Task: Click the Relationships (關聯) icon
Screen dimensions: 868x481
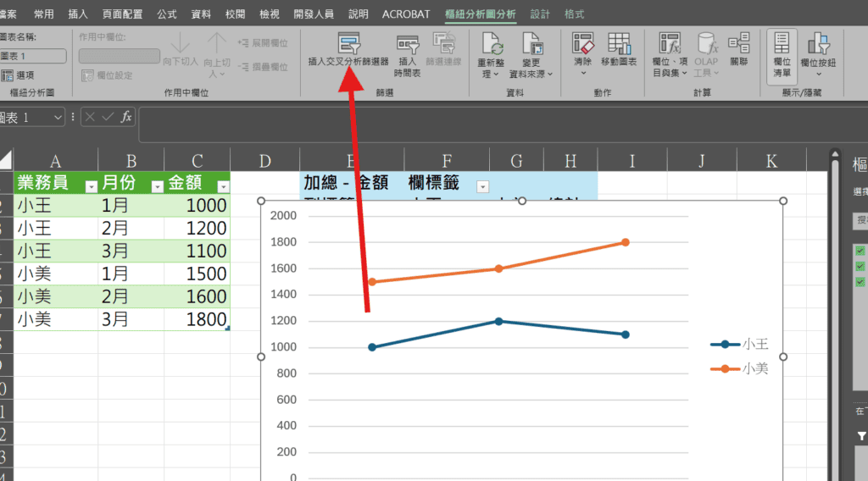Action: 738,42
